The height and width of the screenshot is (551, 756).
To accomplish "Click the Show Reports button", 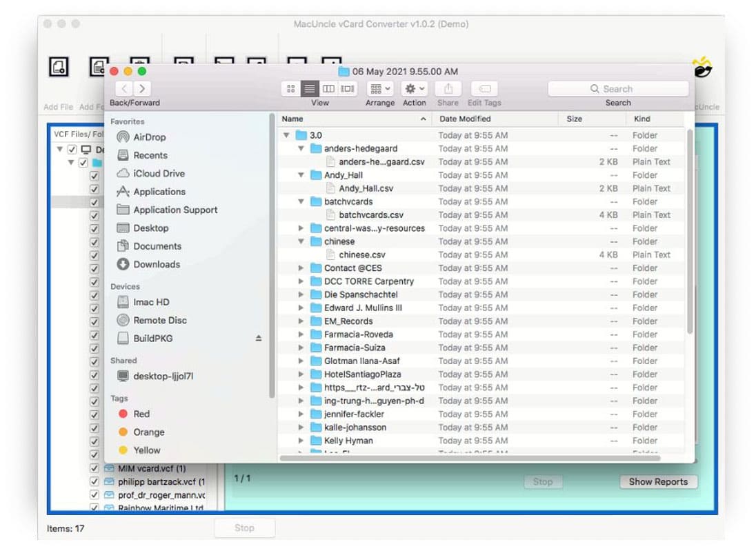I will tap(657, 481).
